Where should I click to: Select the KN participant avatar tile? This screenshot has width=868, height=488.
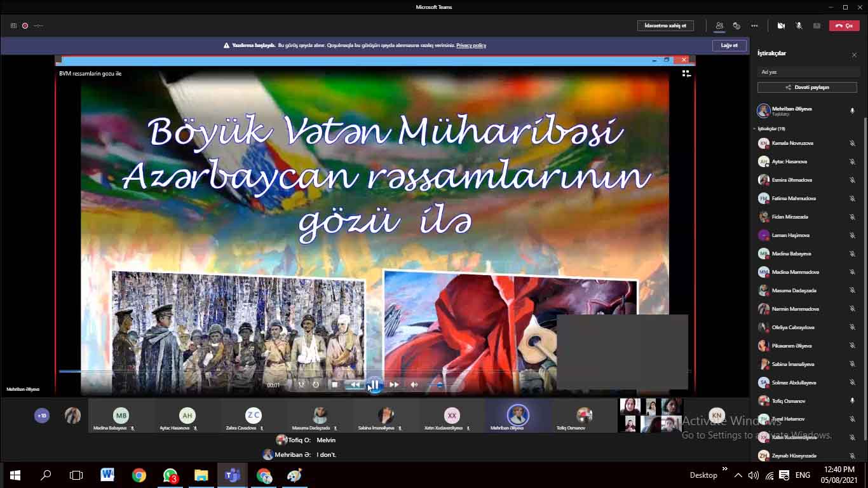pos(717,416)
